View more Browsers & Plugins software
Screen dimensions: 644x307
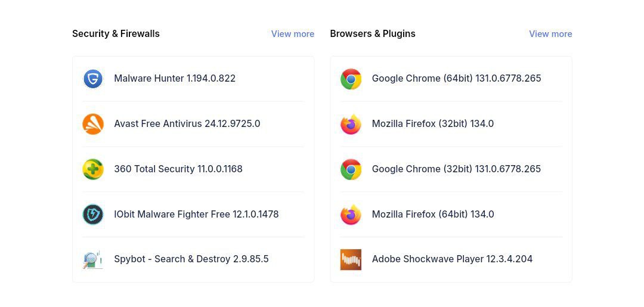pyautogui.click(x=550, y=34)
